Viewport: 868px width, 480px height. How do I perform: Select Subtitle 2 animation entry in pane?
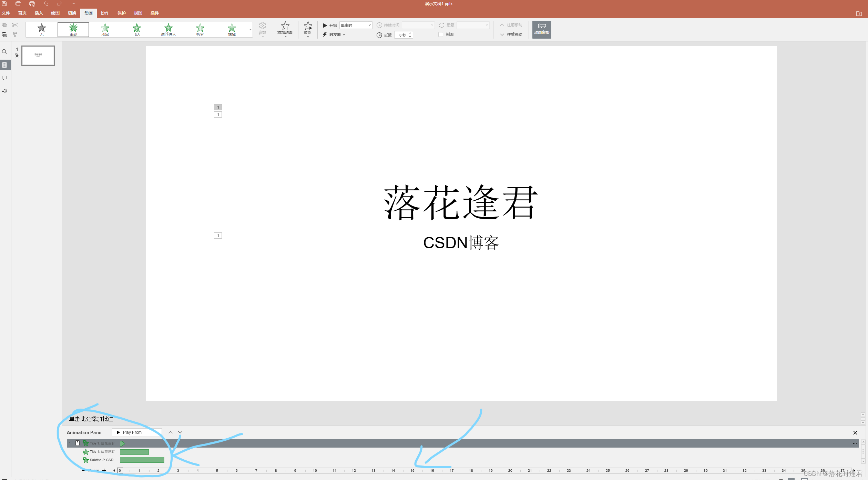(x=102, y=460)
